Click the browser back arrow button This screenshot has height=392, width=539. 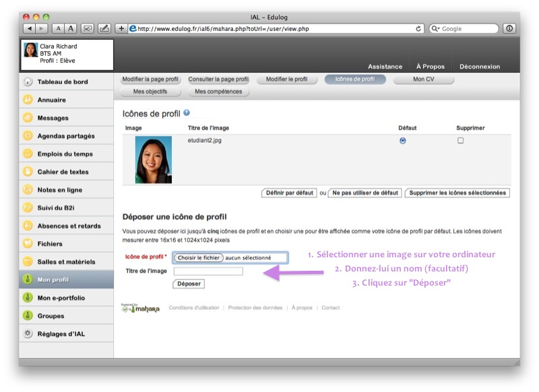30,28
